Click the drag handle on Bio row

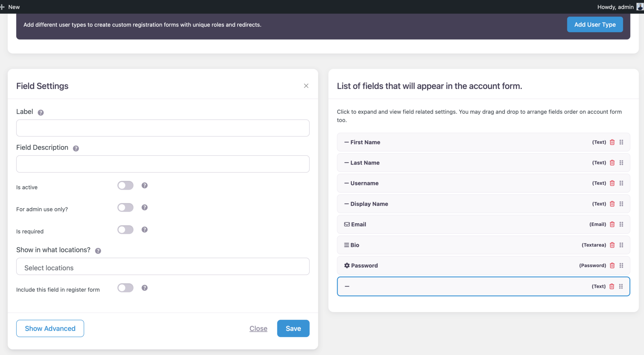click(621, 245)
